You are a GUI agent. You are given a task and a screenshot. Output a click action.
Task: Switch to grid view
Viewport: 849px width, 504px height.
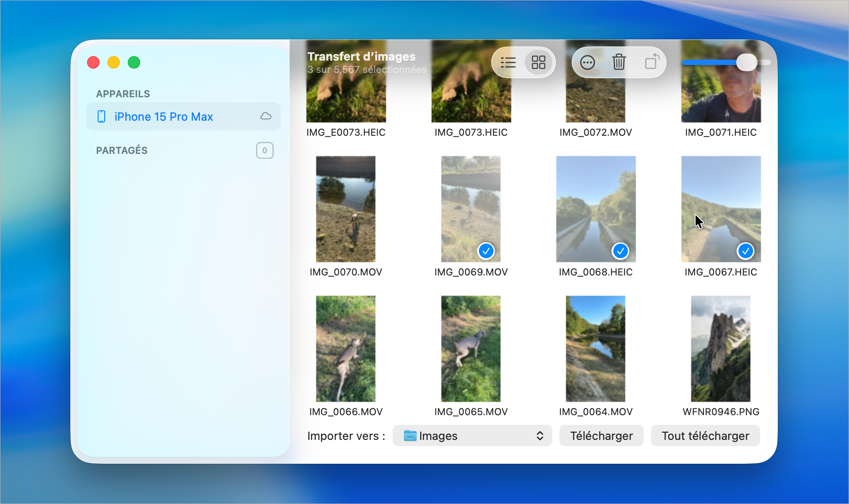pyautogui.click(x=538, y=62)
